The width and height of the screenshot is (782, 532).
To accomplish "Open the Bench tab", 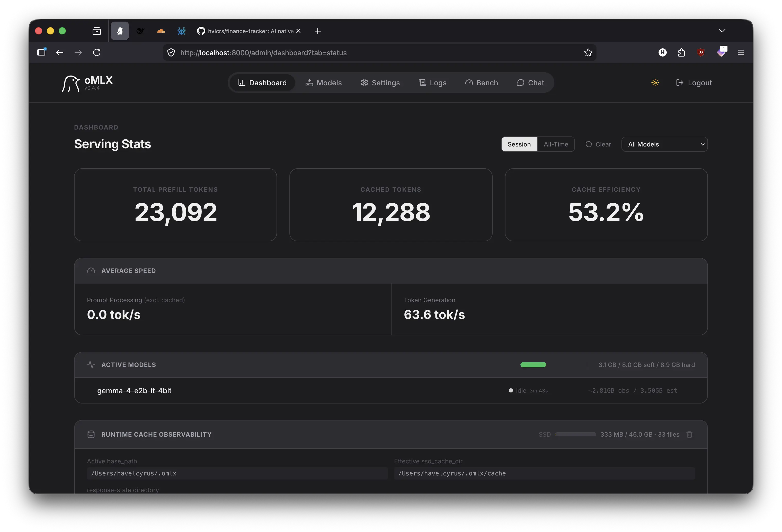I will pyautogui.click(x=482, y=83).
